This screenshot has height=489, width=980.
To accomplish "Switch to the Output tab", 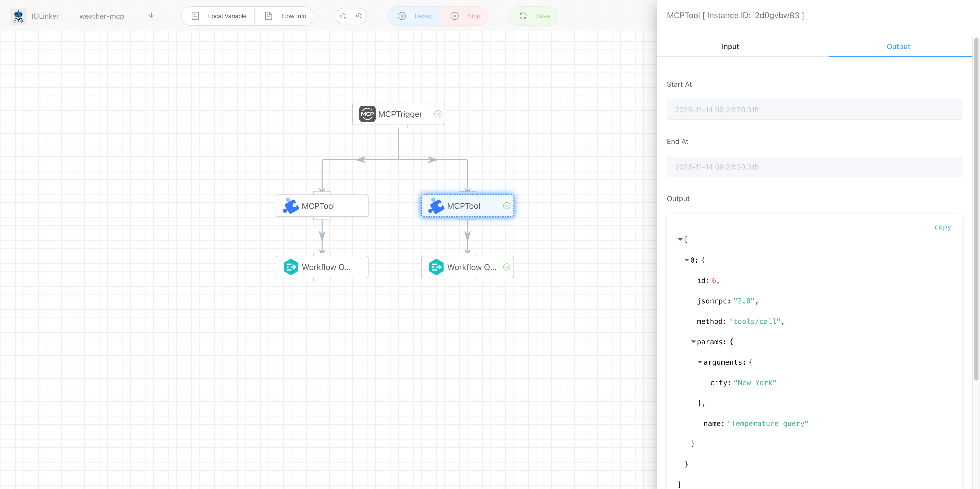I will click(x=898, y=46).
